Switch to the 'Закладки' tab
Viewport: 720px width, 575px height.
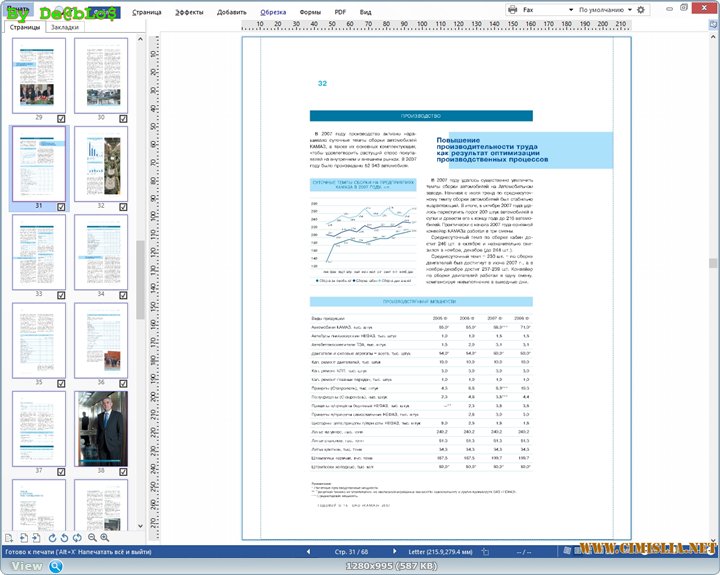click(x=65, y=27)
